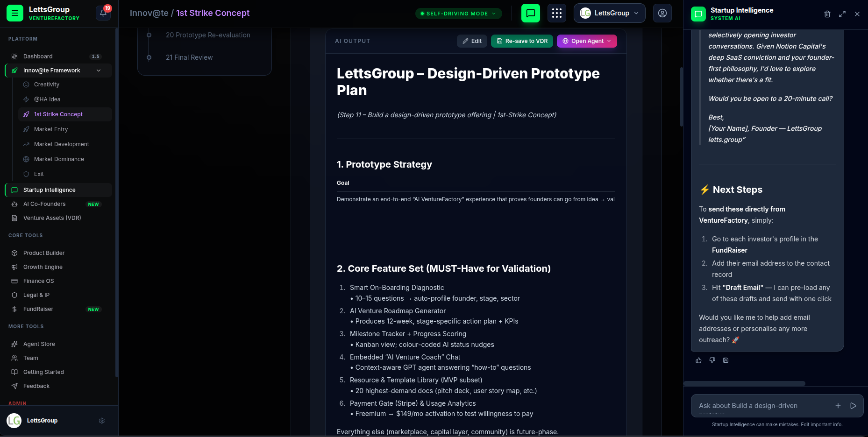Viewport: 868px width, 437px height.
Task: Open the Creativity stage
Action: [x=65, y=85]
